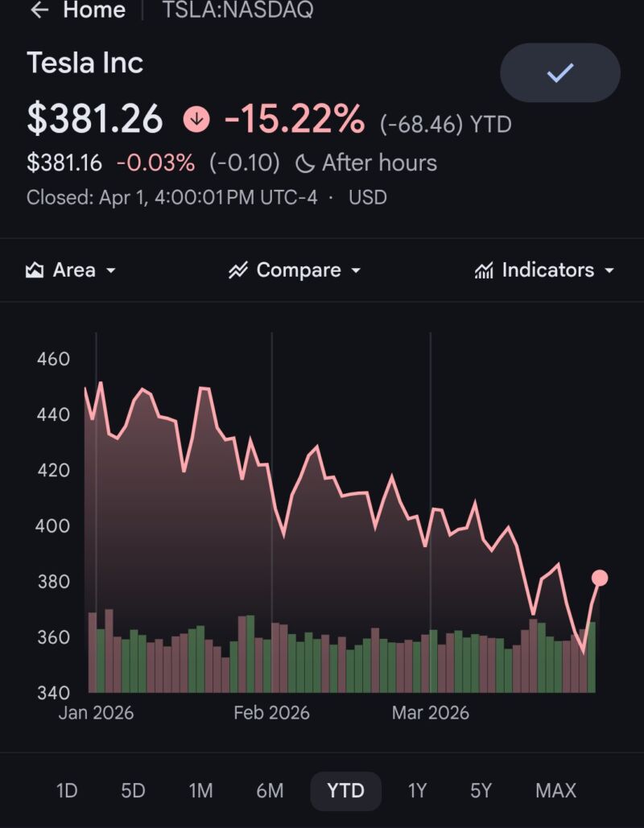Click the current price dot on chart

[600, 578]
